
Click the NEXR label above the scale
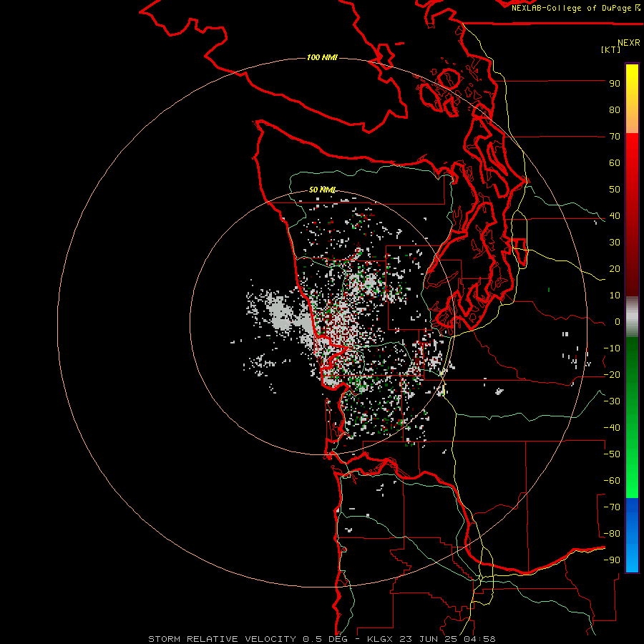[x=629, y=43]
